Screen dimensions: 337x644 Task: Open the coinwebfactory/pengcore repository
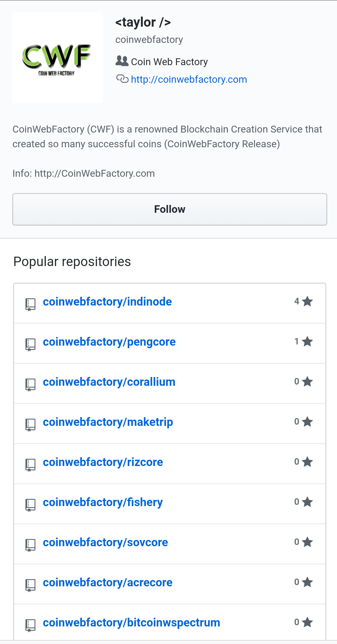click(109, 342)
